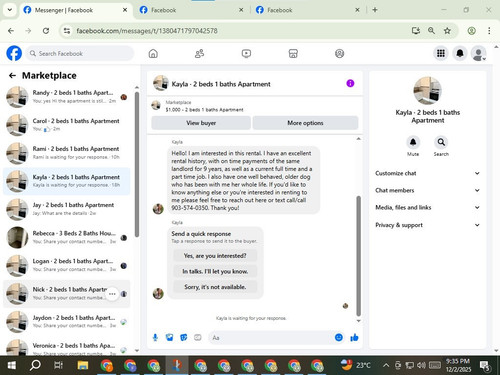Open Windows Start menu

click(11, 365)
